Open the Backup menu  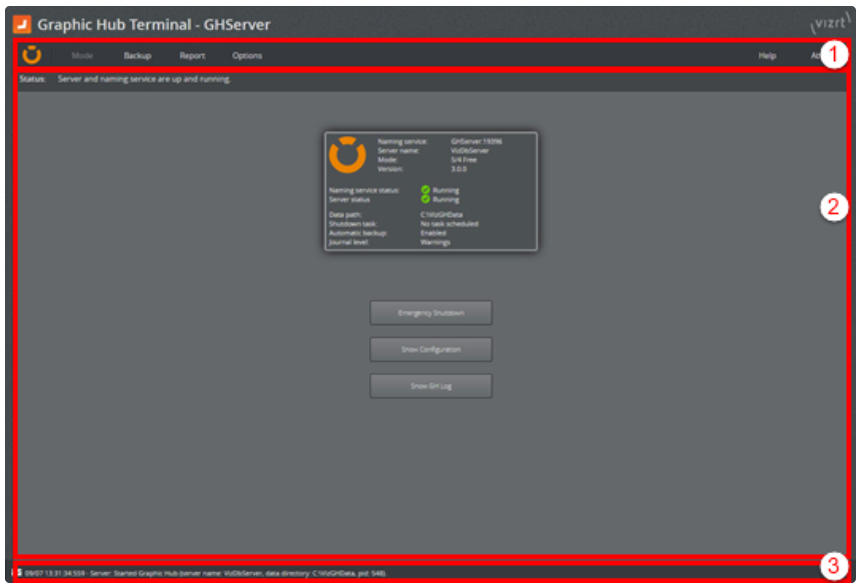(x=137, y=56)
